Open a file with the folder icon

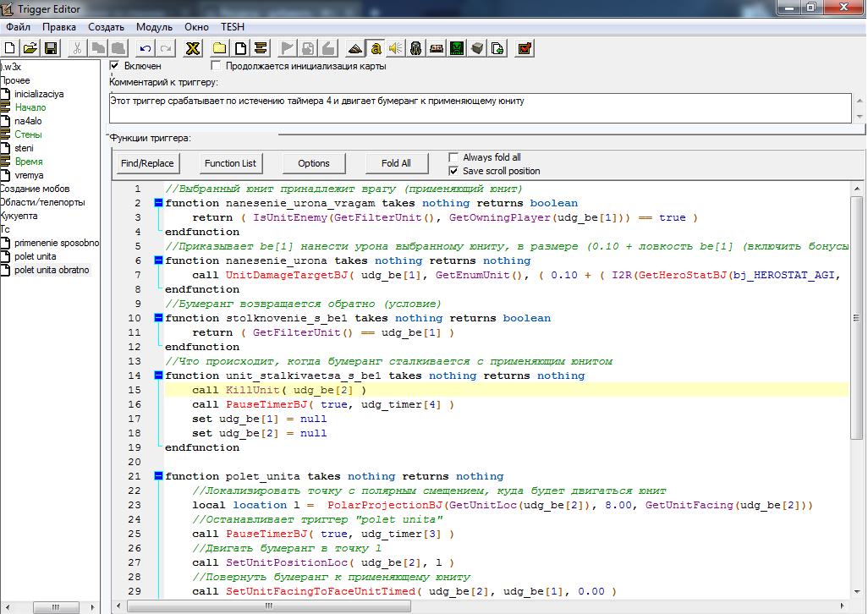click(x=30, y=48)
